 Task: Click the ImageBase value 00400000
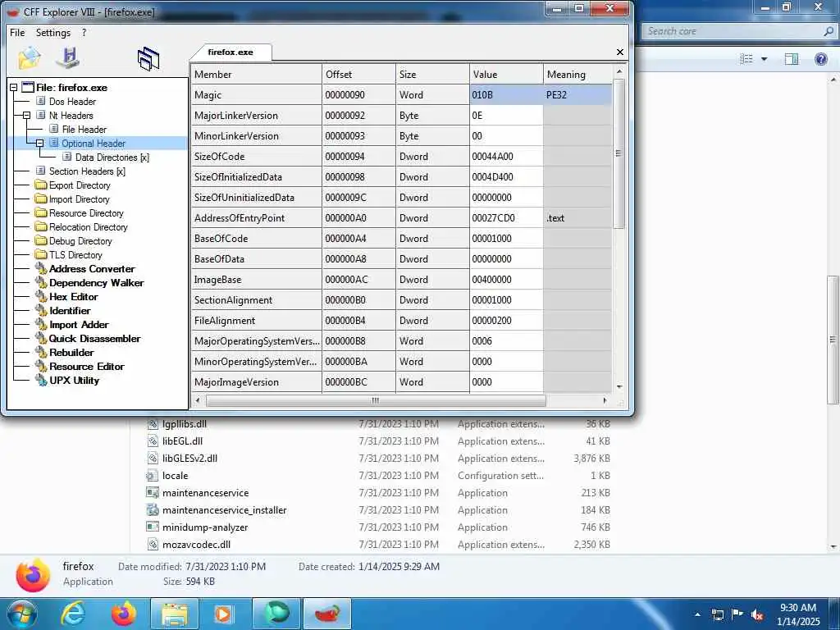point(506,280)
